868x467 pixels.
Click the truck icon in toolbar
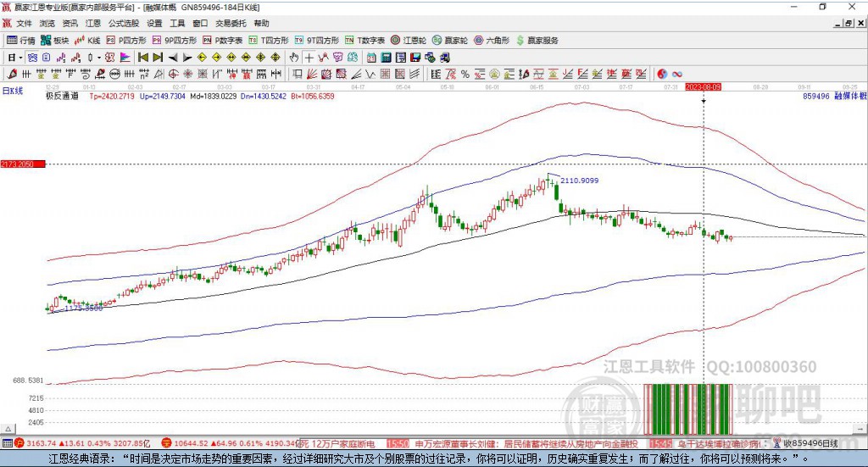point(445,58)
